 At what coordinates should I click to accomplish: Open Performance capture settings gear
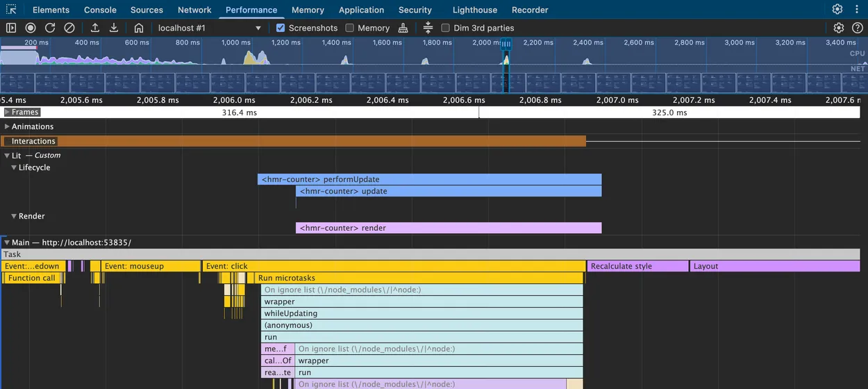point(839,28)
